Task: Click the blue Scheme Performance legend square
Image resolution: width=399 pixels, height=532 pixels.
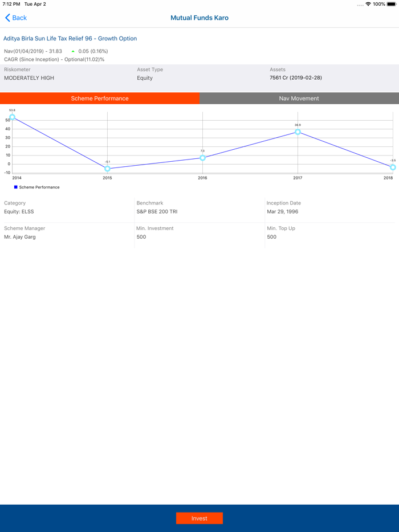Action: point(15,187)
